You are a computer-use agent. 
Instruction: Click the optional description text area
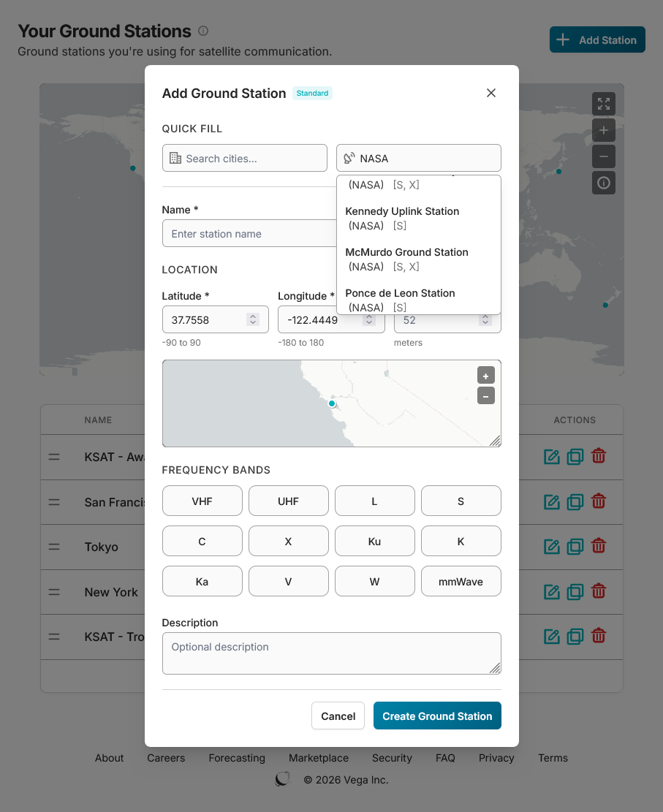(x=331, y=653)
